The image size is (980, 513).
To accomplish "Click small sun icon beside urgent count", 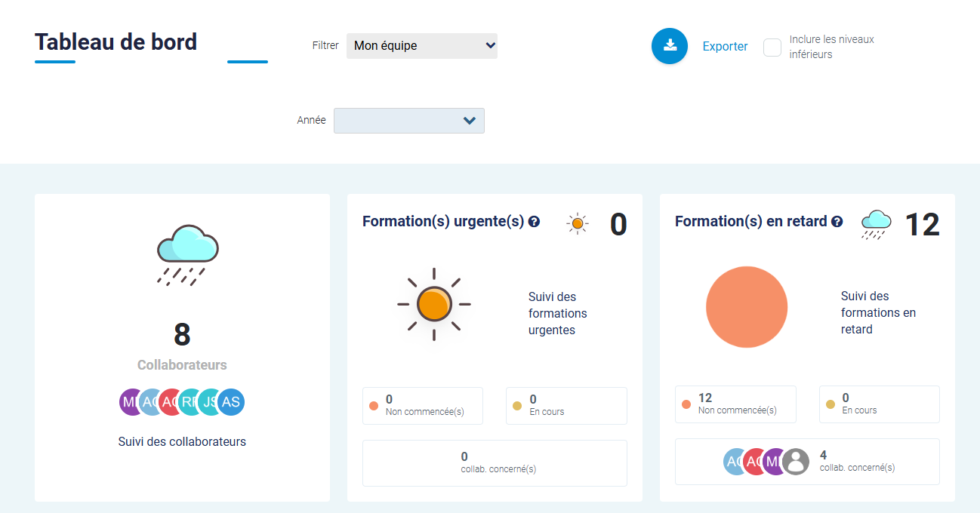I will tap(578, 223).
